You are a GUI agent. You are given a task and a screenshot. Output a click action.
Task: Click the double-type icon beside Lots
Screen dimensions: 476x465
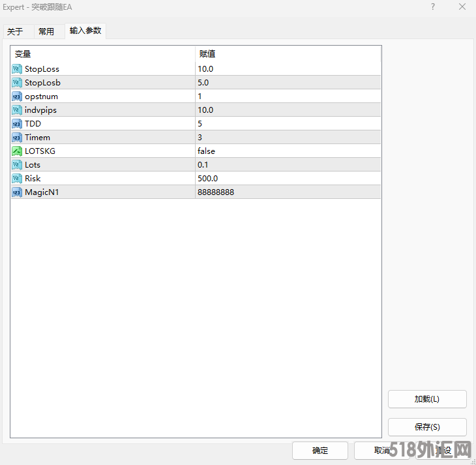(x=17, y=165)
